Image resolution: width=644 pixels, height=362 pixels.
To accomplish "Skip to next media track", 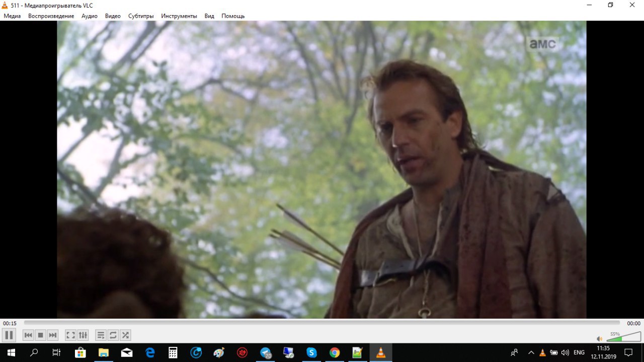I will point(53,335).
